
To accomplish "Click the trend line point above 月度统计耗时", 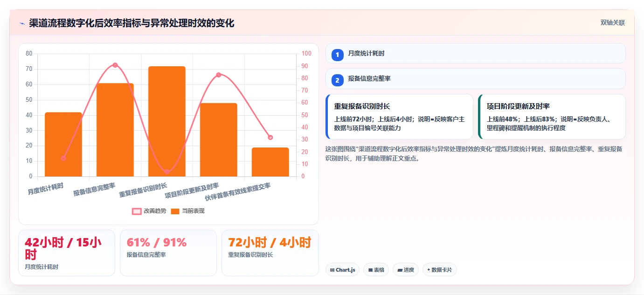I will click(63, 158).
